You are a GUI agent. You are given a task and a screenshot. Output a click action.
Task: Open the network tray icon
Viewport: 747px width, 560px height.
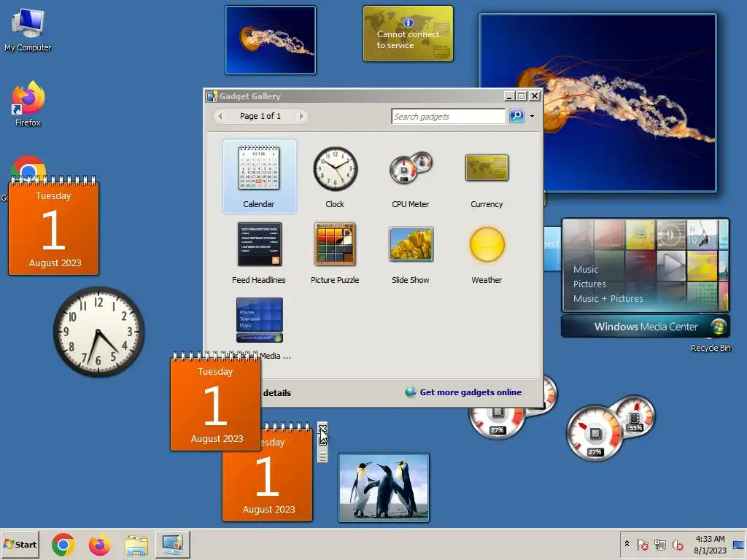point(659,544)
